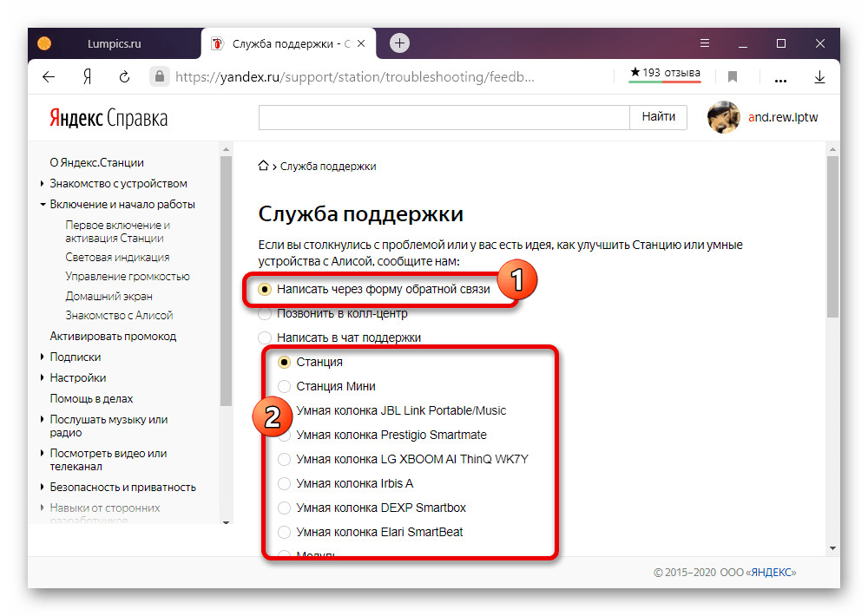
Task: Click the bookmark icon in the address bar
Action: click(733, 76)
